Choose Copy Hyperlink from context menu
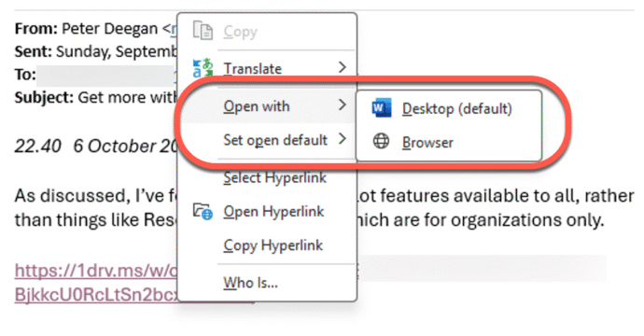Viewport: 644px width, 336px height. [267, 245]
